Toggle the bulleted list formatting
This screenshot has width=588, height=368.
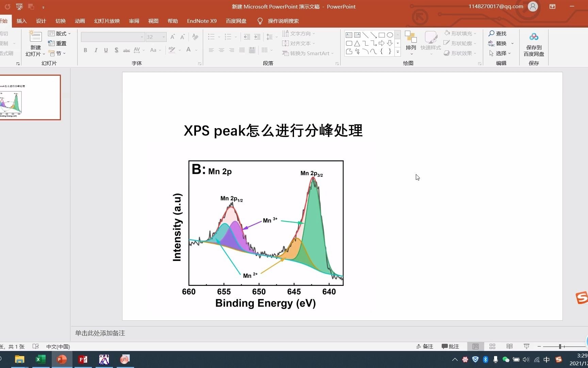pyautogui.click(x=211, y=36)
